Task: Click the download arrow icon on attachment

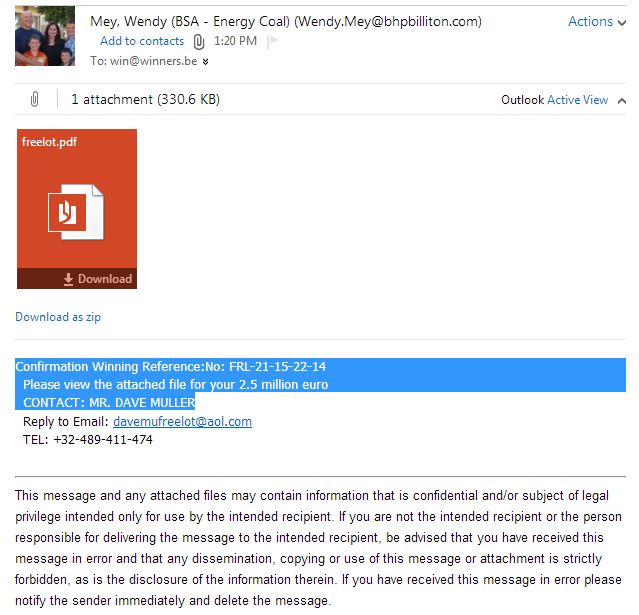Action: [68, 279]
